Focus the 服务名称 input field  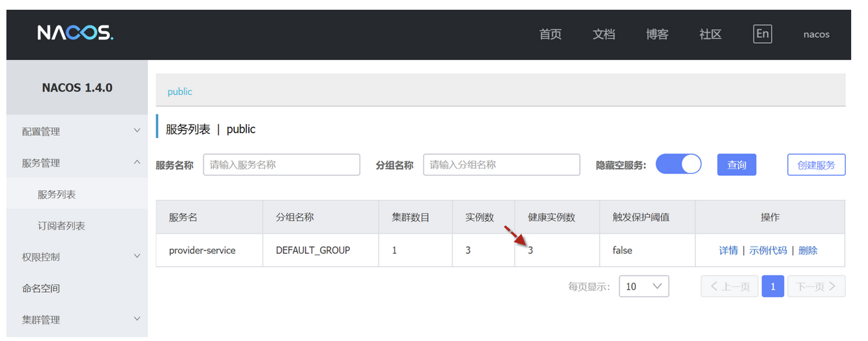(282, 165)
